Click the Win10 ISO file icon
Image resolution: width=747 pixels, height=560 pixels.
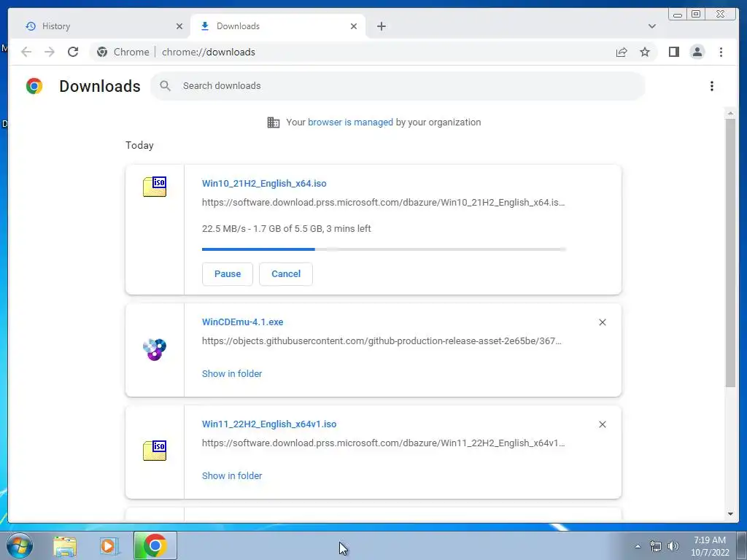155,187
